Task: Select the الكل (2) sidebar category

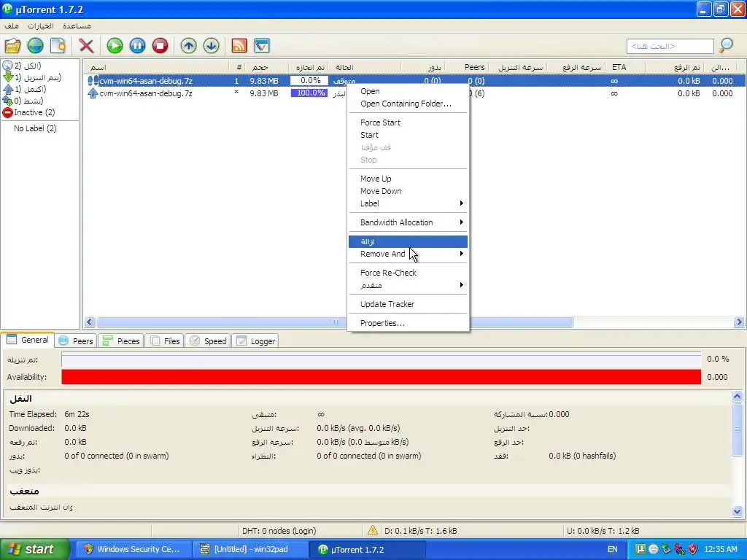Action: click(27, 66)
